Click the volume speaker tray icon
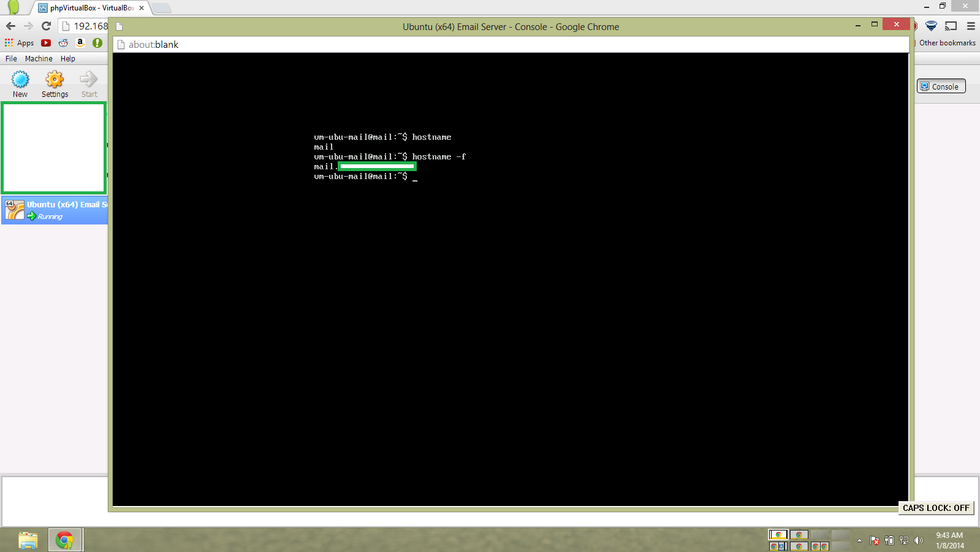 coord(918,540)
